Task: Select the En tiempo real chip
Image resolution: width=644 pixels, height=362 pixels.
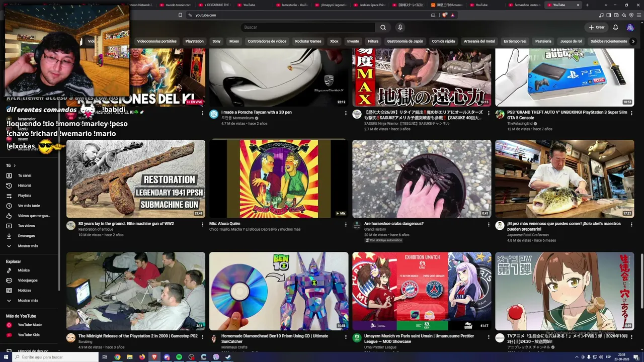Action: pyautogui.click(x=515, y=41)
